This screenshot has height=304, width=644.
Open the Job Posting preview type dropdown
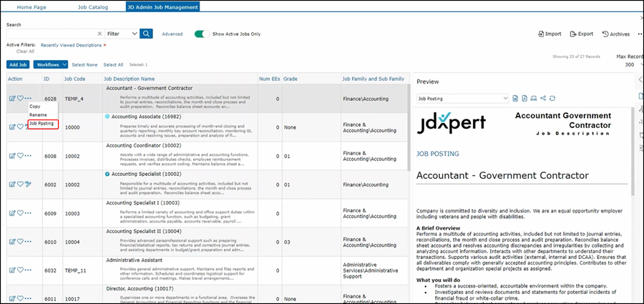[462, 97]
